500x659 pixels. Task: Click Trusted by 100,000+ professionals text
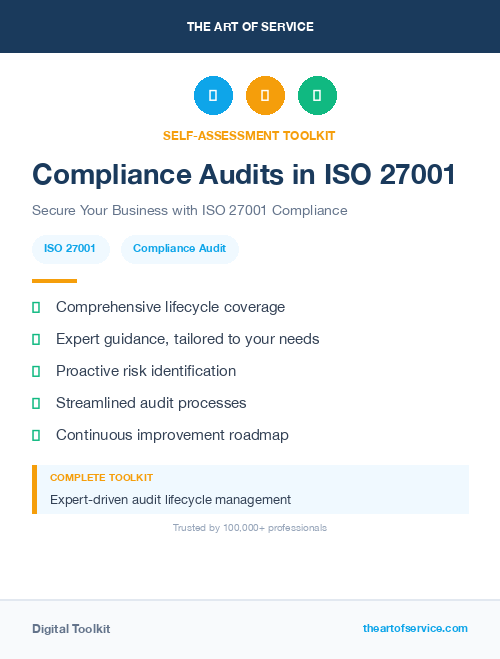[x=250, y=528]
